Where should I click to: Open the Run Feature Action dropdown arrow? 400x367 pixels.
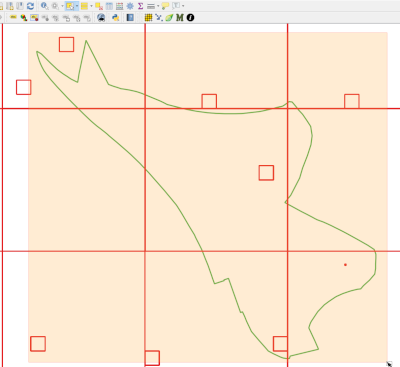click(x=62, y=6)
